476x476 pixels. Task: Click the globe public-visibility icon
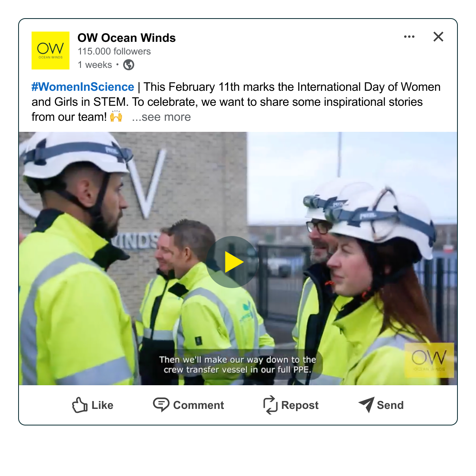129,65
